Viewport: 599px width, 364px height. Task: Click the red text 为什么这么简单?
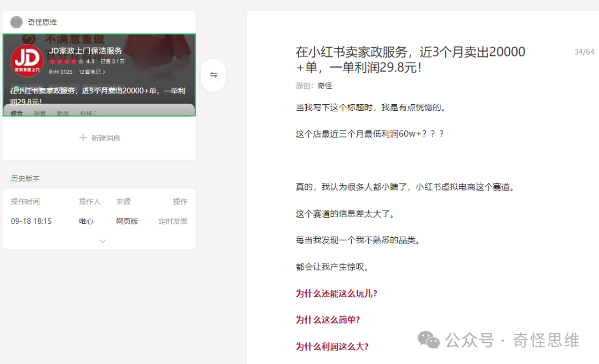pyautogui.click(x=328, y=320)
